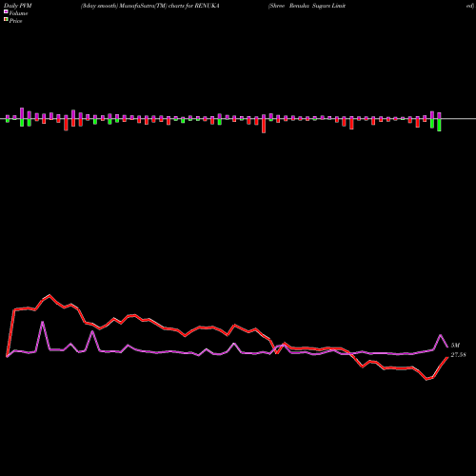Click the 5M volume value label
Screen dimensions: 476x476
[x=455, y=346]
